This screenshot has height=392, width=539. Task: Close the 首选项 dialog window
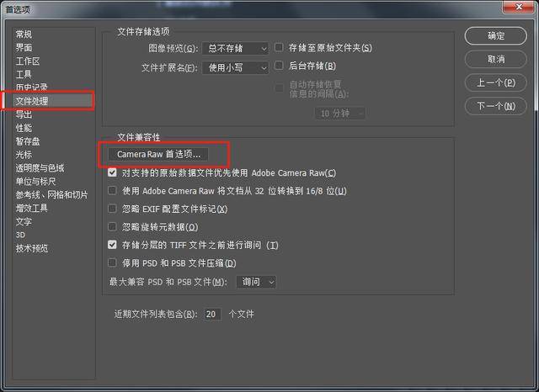coord(519,7)
